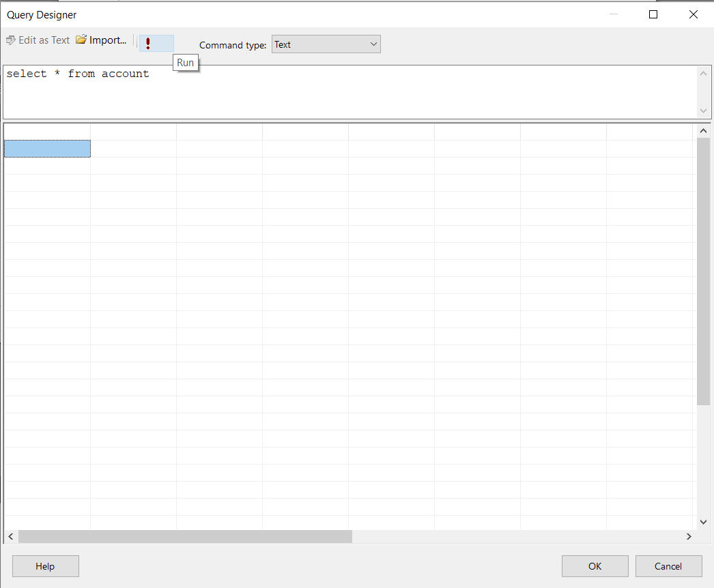Viewport: 714px width, 588px height.
Task: Enable text editing with Edit as Text
Action: pyautogui.click(x=38, y=40)
